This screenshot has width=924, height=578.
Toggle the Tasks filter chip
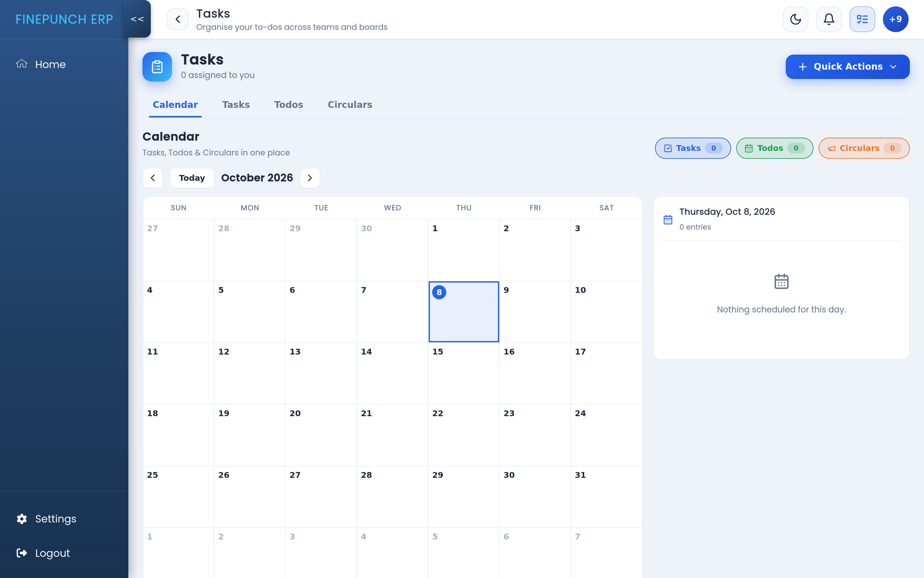(693, 148)
